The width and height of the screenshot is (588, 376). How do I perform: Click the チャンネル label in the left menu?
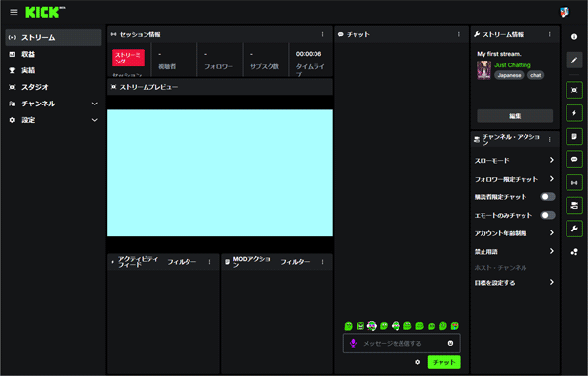38,104
